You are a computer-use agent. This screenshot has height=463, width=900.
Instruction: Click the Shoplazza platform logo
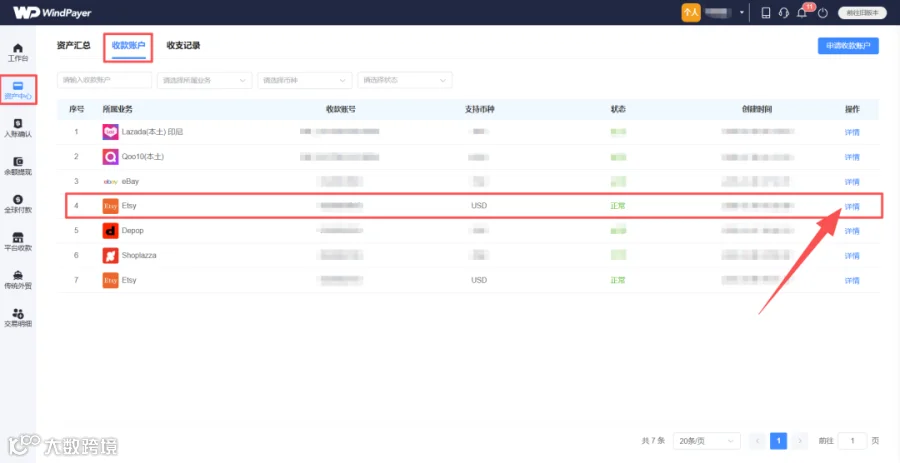(x=110, y=255)
